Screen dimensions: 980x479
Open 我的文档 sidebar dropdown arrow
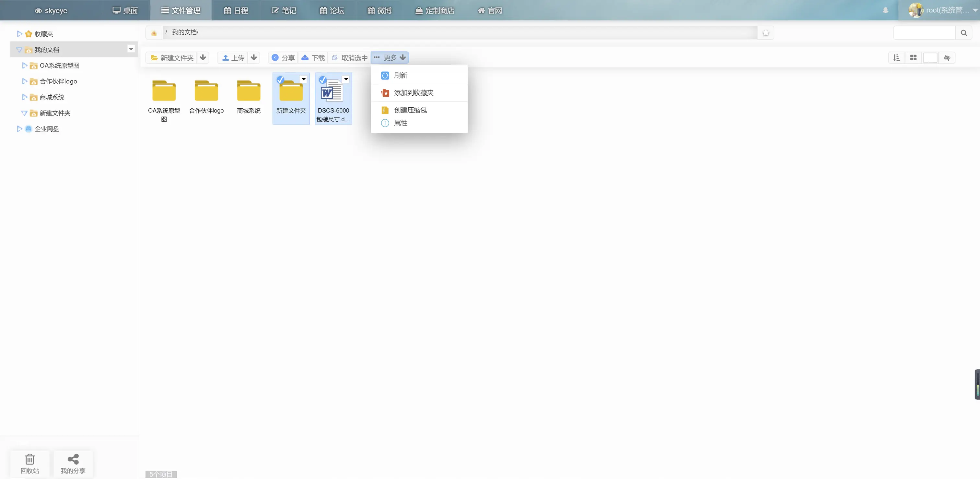coord(131,49)
